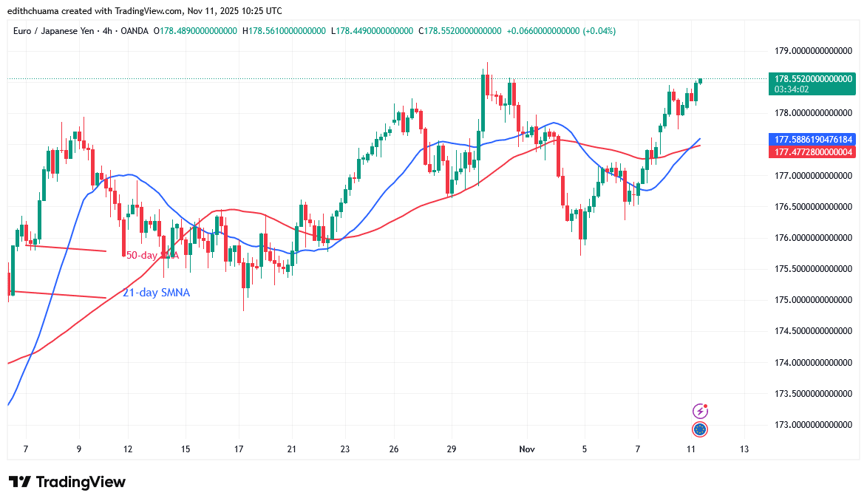Click the Euro / Japanese Yen symbol title
Viewport: 867px width, 504px height.
[55, 31]
